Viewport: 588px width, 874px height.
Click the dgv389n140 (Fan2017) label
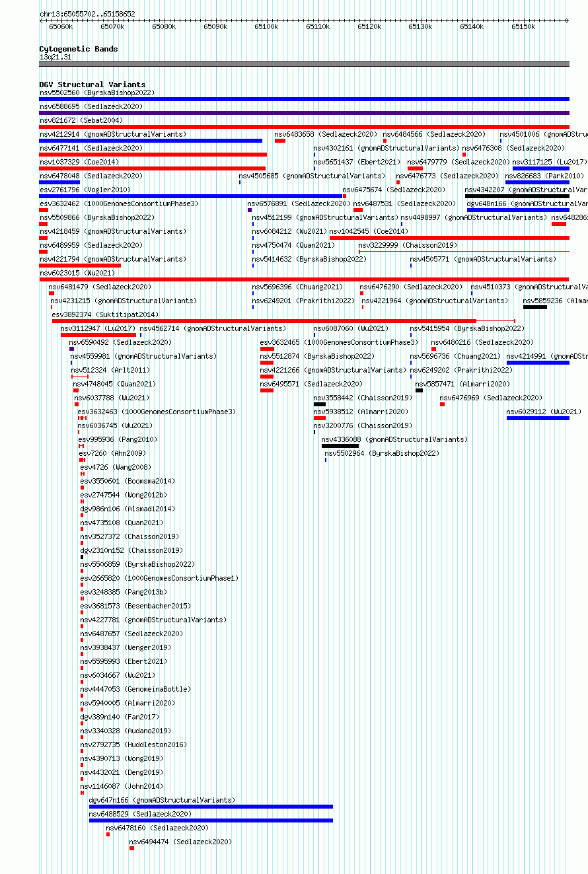coord(120,717)
